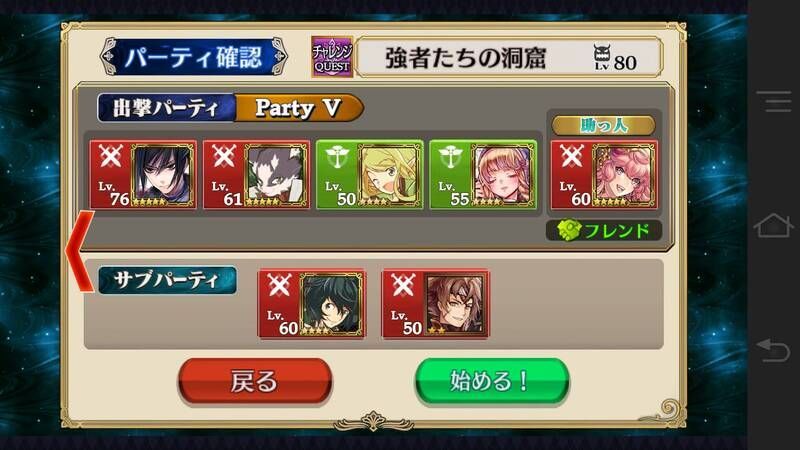Select the Lv. 61 wolf character card
This screenshot has width=800, height=450.
tap(257, 175)
